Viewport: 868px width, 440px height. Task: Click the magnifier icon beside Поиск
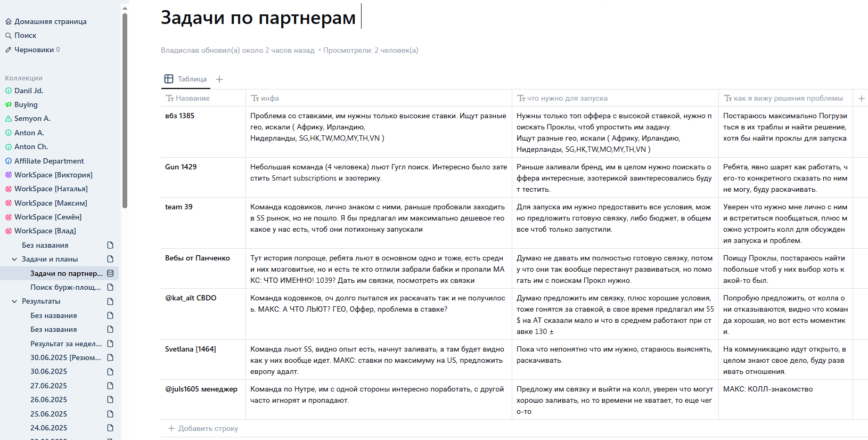(x=9, y=35)
